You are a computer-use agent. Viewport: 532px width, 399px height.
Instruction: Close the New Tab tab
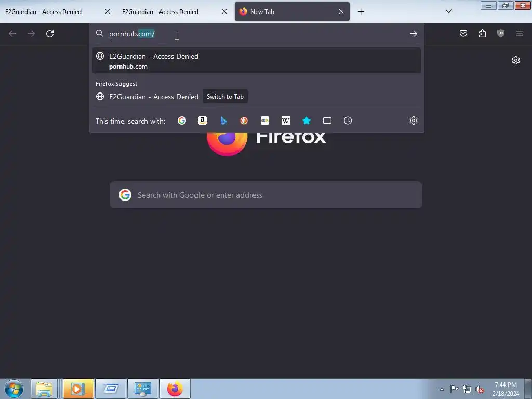[x=341, y=11]
